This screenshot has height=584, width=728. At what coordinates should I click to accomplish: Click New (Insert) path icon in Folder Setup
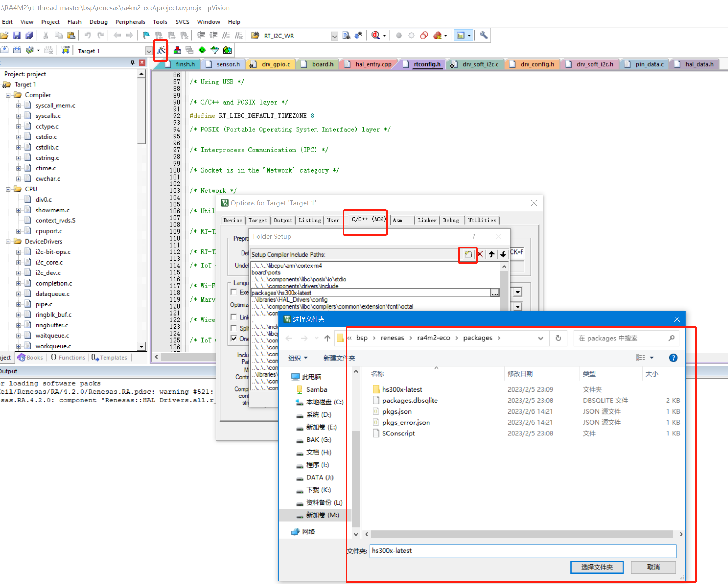[x=468, y=254]
